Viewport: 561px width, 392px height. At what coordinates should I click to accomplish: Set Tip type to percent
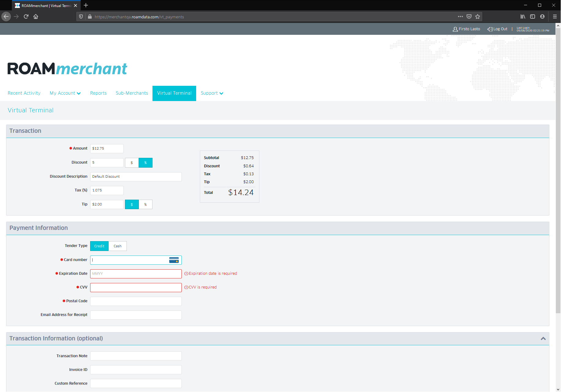pyautogui.click(x=145, y=205)
